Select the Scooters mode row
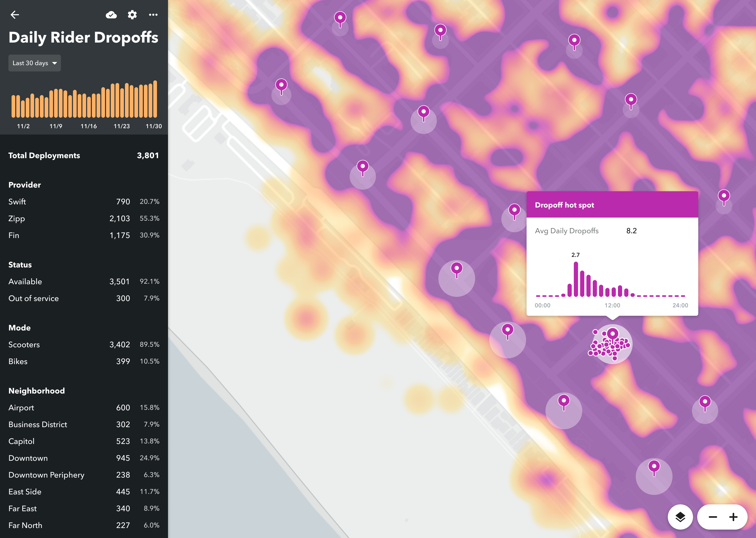The height and width of the screenshot is (538, 756). click(x=84, y=345)
